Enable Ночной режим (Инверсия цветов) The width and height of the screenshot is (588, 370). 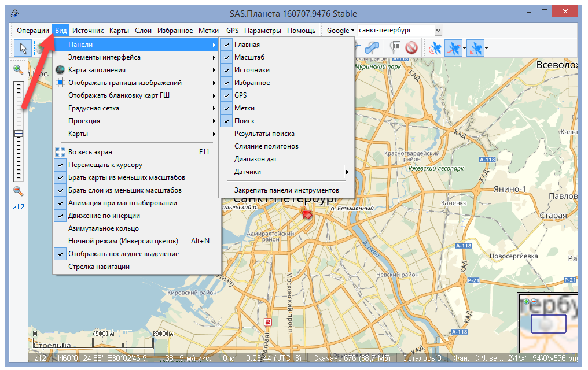[x=123, y=241]
